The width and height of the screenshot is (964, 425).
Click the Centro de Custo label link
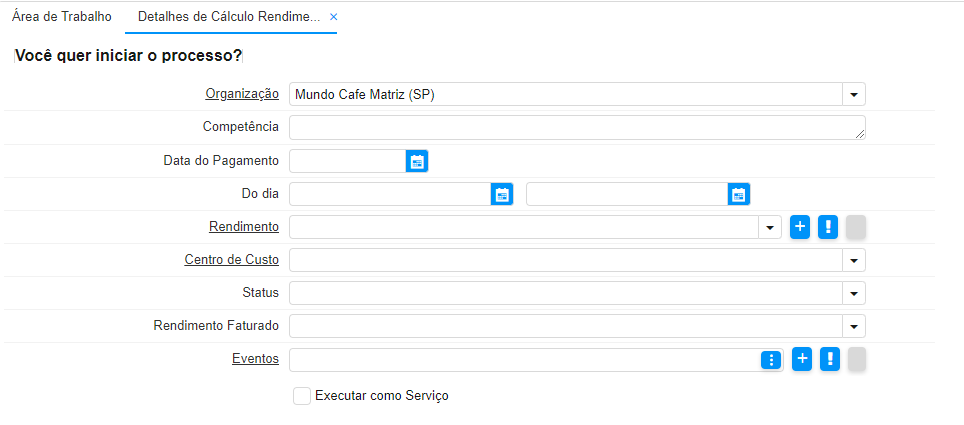point(232,260)
